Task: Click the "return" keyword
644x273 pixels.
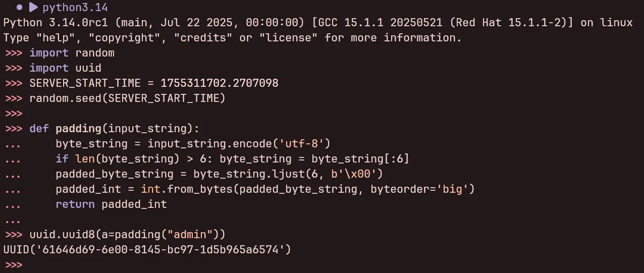Action: (x=75, y=204)
